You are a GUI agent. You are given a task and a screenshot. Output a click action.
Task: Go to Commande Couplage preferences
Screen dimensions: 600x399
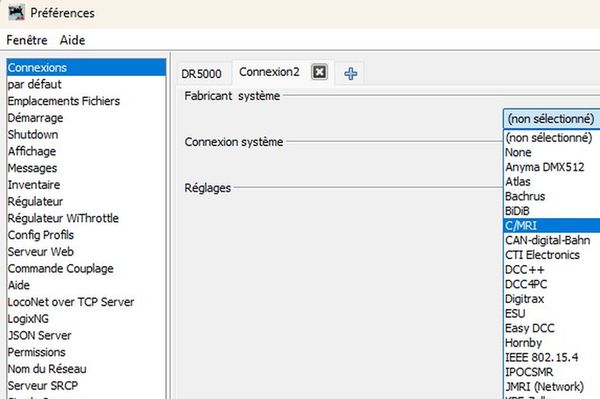pos(86,269)
